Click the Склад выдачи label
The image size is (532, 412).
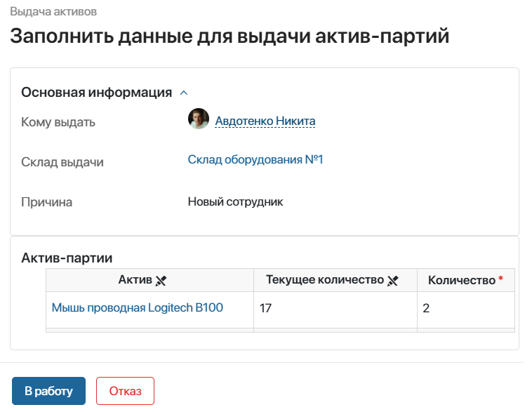point(62,162)
